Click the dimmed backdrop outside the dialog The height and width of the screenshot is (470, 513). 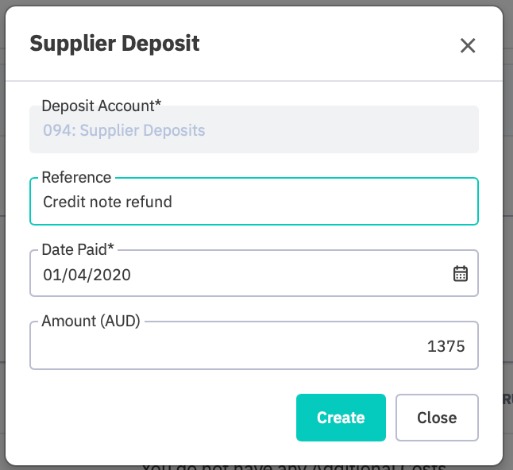(2, 233)
